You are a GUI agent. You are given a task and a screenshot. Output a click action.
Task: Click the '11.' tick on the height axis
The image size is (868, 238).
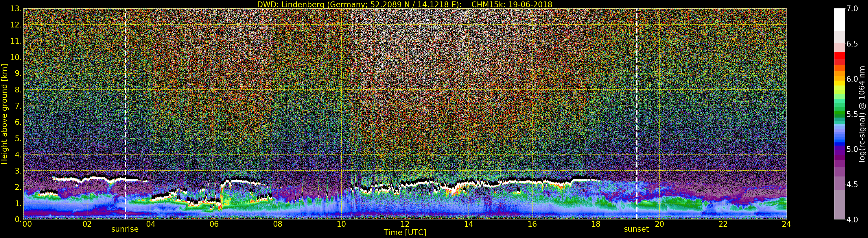[x=16, y=41]
